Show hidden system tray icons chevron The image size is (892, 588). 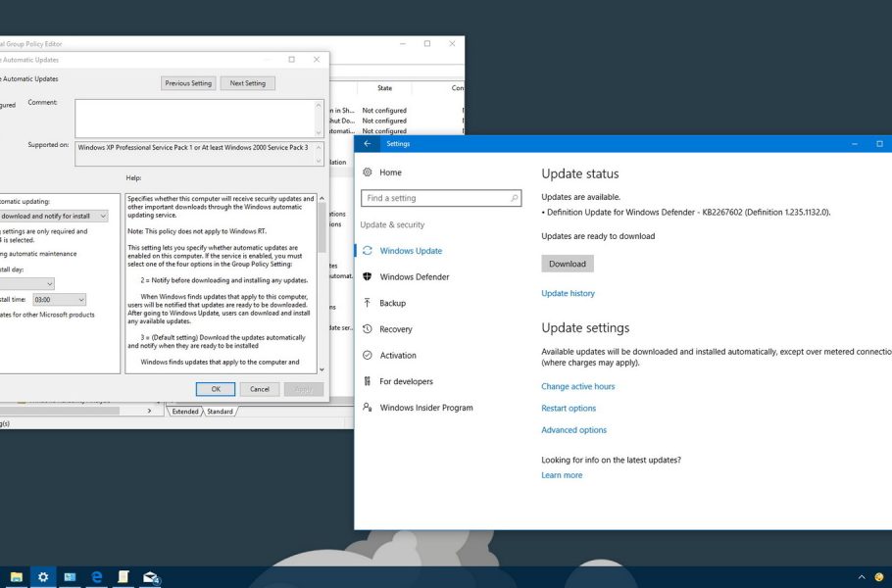[x=862, y=577]
